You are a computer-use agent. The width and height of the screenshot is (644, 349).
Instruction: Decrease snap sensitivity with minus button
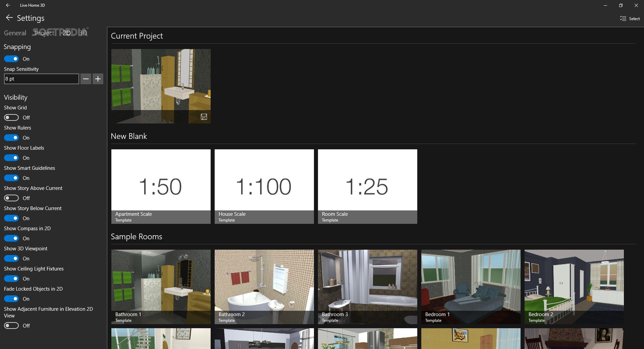pos(86,79)
